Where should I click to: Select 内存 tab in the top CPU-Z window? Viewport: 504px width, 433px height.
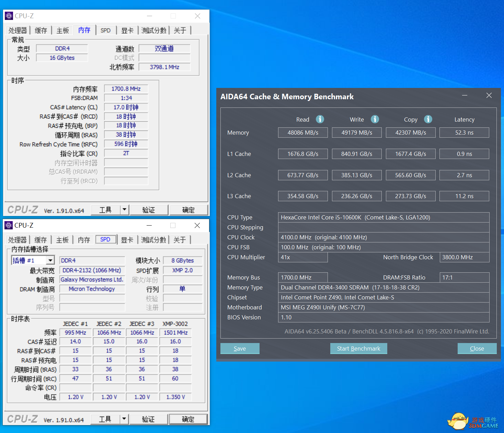[x=84, y=30]
